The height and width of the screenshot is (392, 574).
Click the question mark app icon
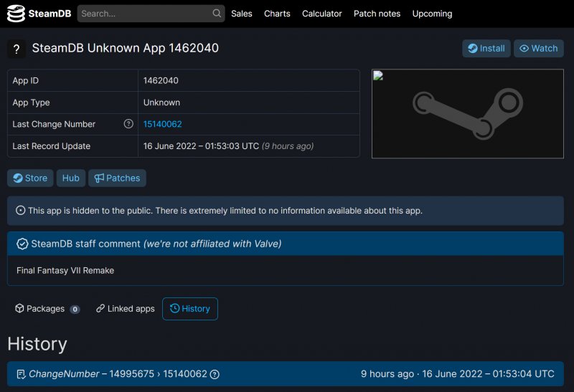coord(17,49)
